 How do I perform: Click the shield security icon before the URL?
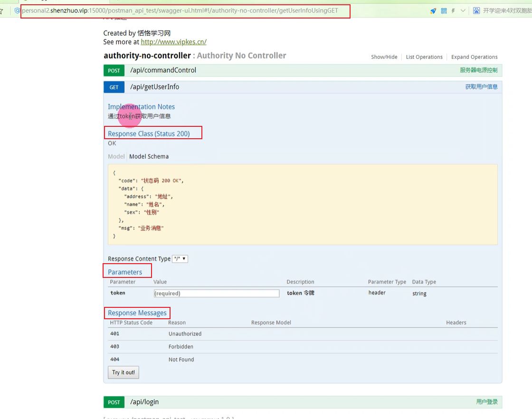(x=18, y=10)
